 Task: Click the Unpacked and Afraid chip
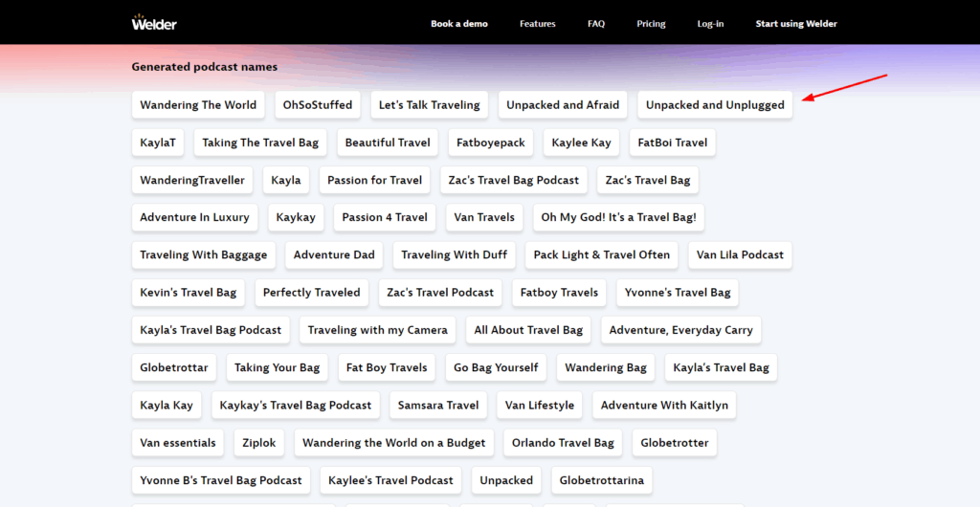563,105
